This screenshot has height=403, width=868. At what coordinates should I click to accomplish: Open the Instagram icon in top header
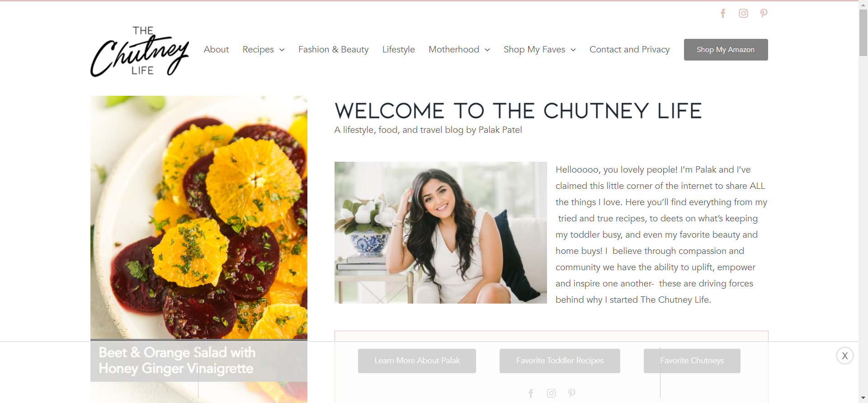point(743,14)
